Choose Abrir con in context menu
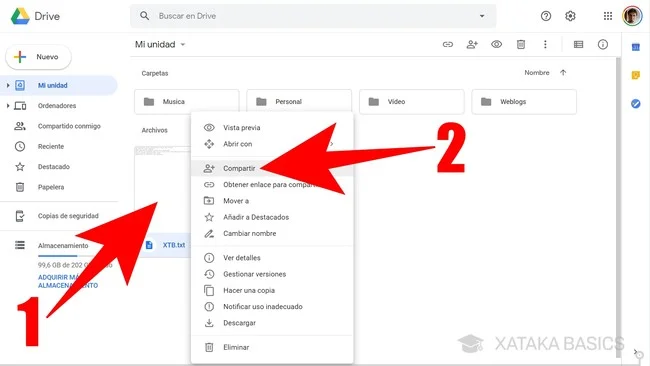The image size is (650, 366). pyautogui.click(x=272, y=144)
